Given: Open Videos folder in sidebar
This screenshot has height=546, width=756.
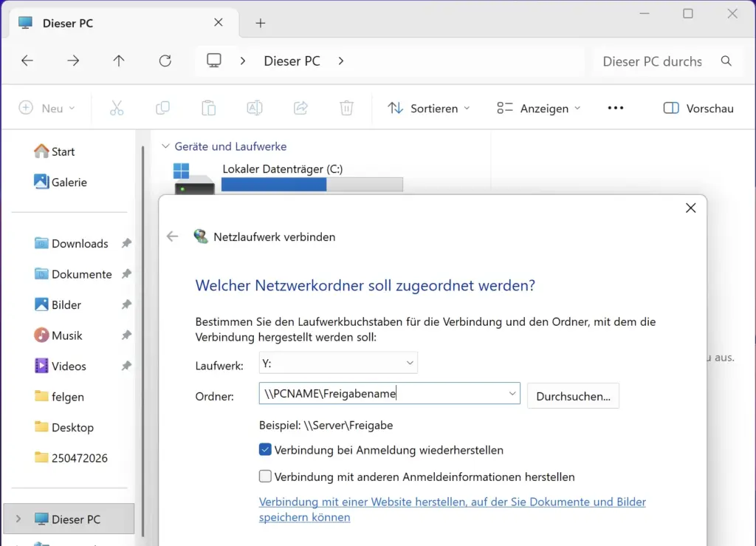Looking at the screenshot, I should coord(61,366).
